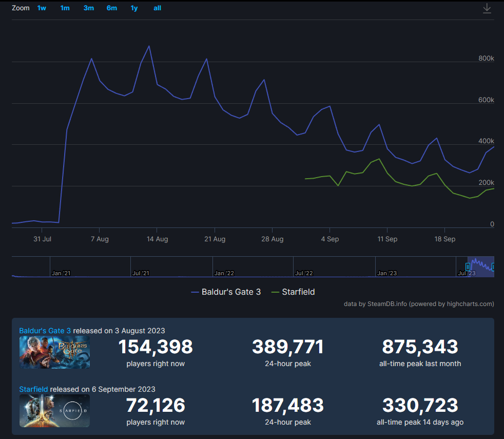Click the 21 Aug x-axis label
The image size is (504, 439).
(215, 239)
